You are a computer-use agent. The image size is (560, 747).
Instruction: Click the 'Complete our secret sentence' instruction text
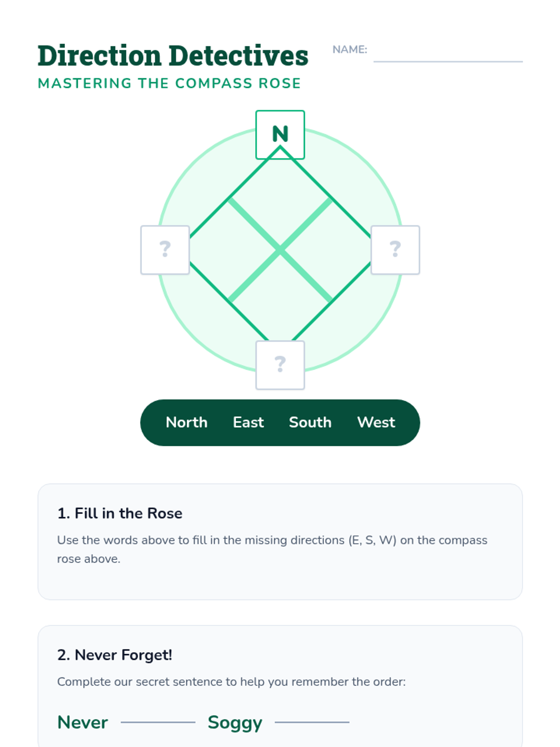click(x=231, y=682)
